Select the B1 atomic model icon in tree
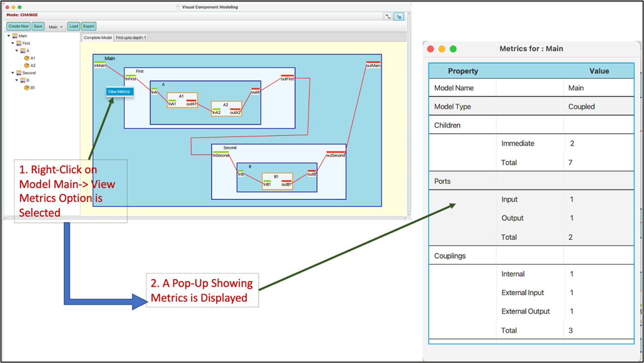The image size is (644, 363). 27,87
